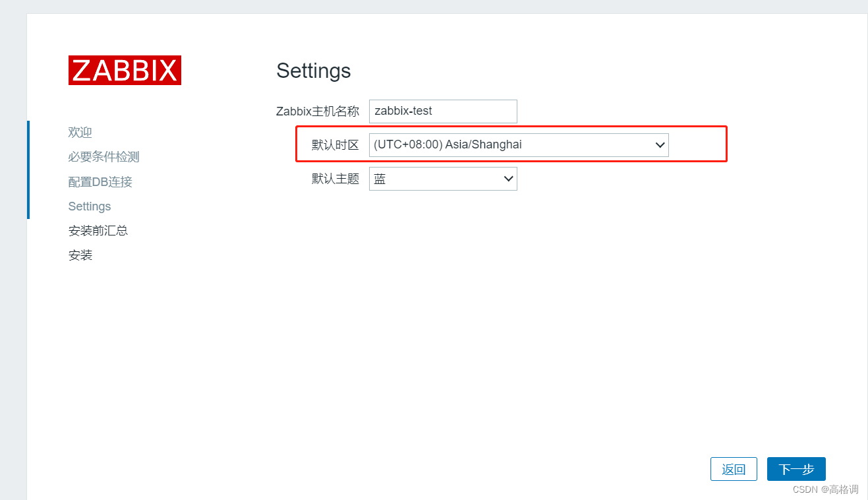868x500 pixels.
Task: Click the Settings page heading
Action: [x=314, y=71]
